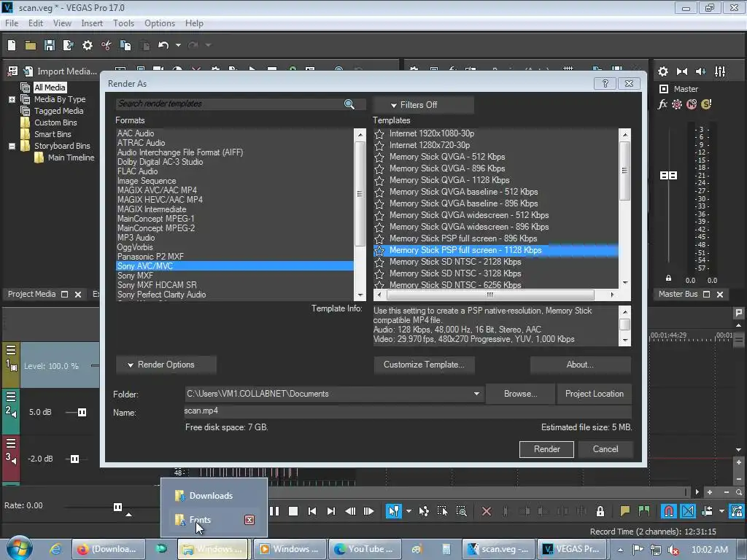The image size is (747, 560).
Task: Open the Edit menu
Action: (36, 23)
